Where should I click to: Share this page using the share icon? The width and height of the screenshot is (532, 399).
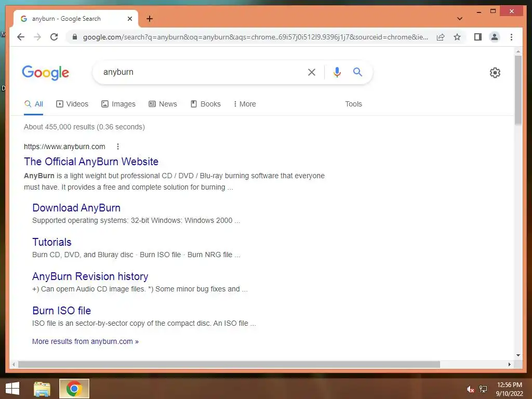[441, 37]
